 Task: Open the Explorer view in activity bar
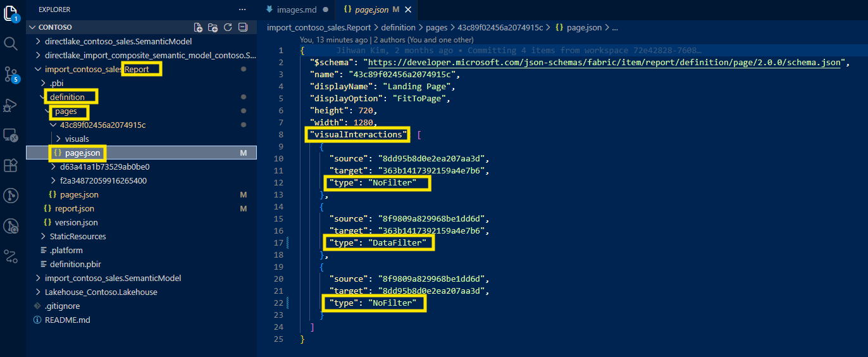(x=11, y=13)
